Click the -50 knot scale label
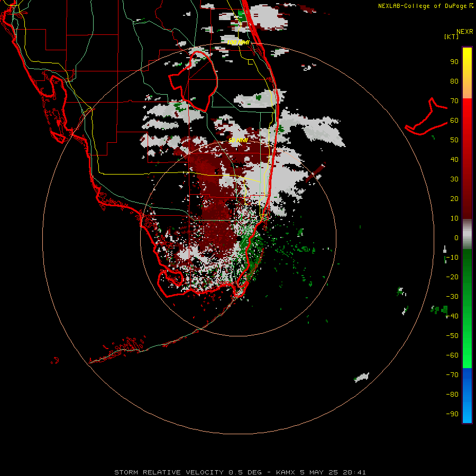Screen dimensions: 476x476 point(452,335)
